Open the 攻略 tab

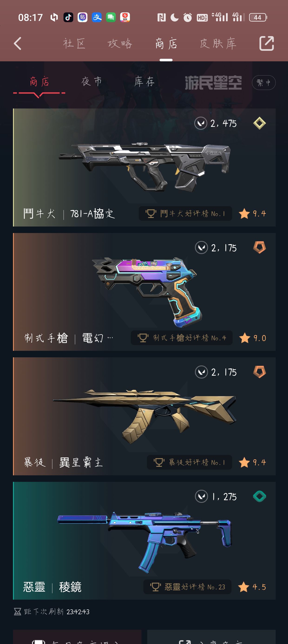[x=120, y=43]
